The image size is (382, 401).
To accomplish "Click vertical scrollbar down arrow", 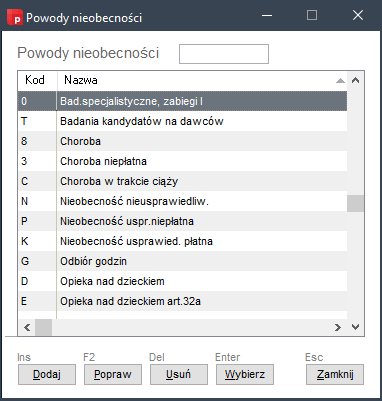I will coord(355,327).
